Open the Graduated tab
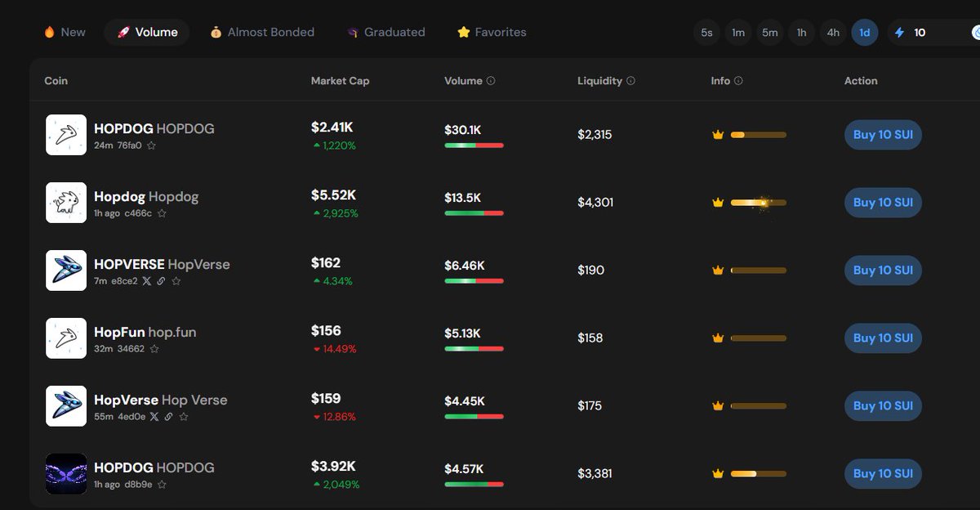The height and width of the screenshot is (510, 980). [386, 33]
